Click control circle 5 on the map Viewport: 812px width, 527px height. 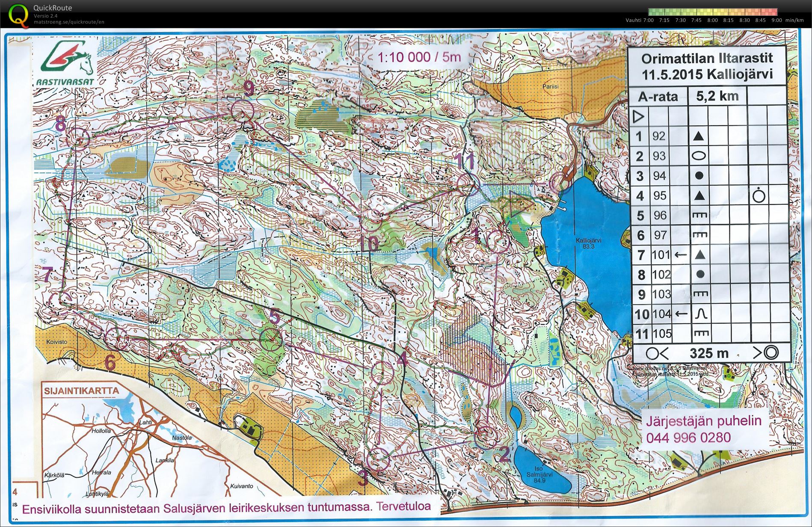coord(271,339)
